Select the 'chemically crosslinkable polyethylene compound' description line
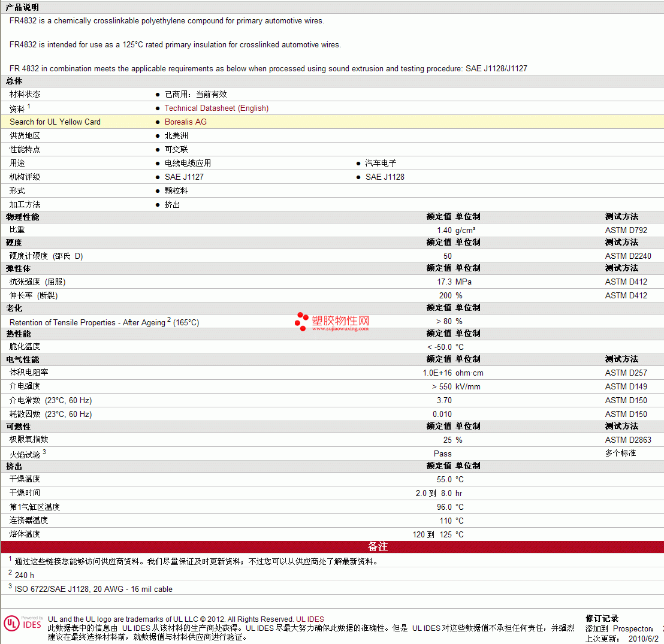The width and height of the screenshot is (664, 644). pyautogui.click(x=167, y=21)
